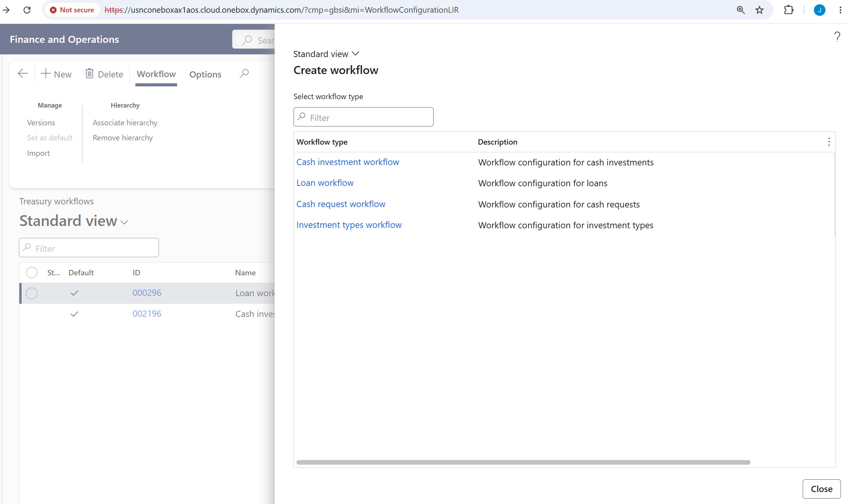849x504 pixels.
Task: Click Set as default
Action: click(x=50, y=138)
